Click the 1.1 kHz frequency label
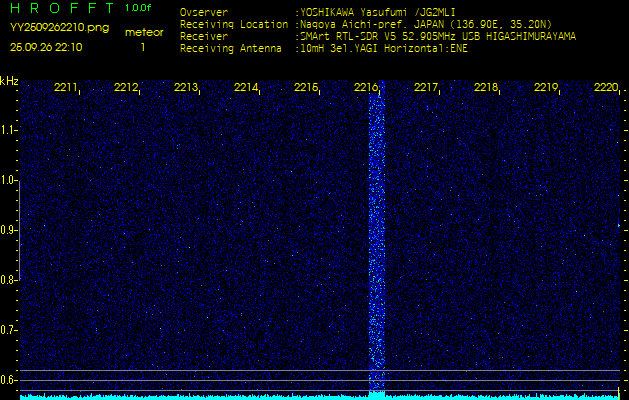This screenshot has height=400, width=629. tap(7, 130)
